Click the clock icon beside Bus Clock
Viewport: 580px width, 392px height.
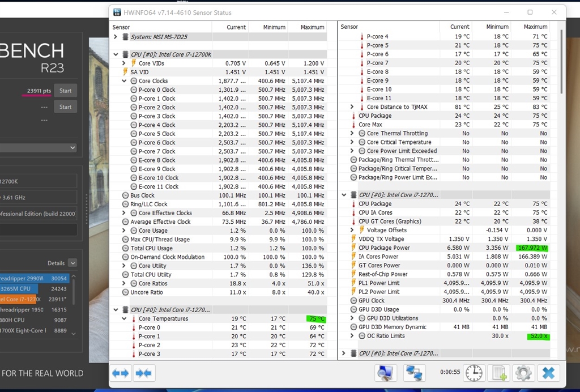[x=125, y=195]
